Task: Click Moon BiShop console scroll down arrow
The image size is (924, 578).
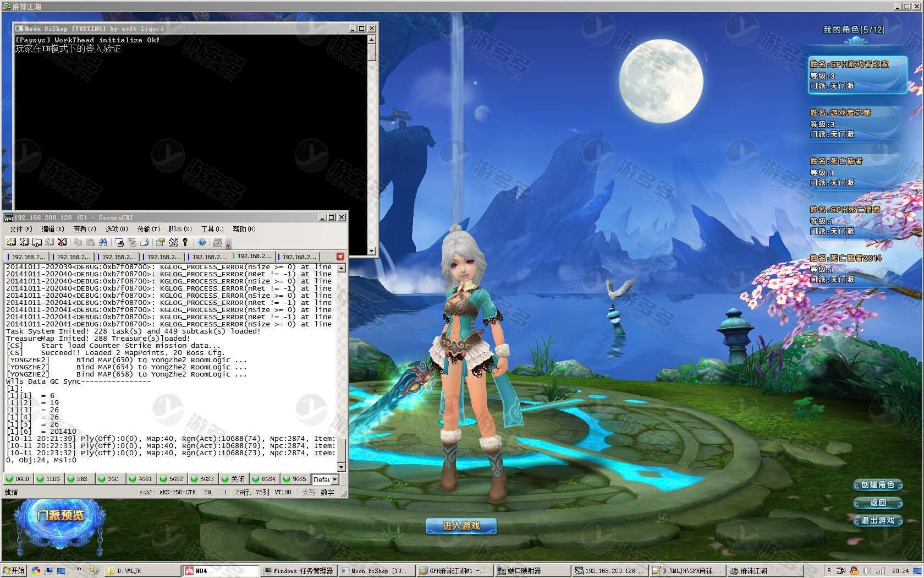Action: point(372,250)
